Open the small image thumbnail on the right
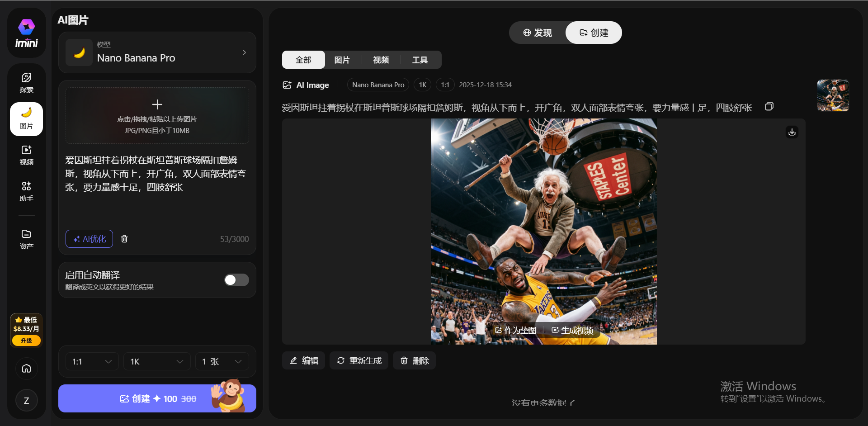The image size is (868, 426). 834,95
